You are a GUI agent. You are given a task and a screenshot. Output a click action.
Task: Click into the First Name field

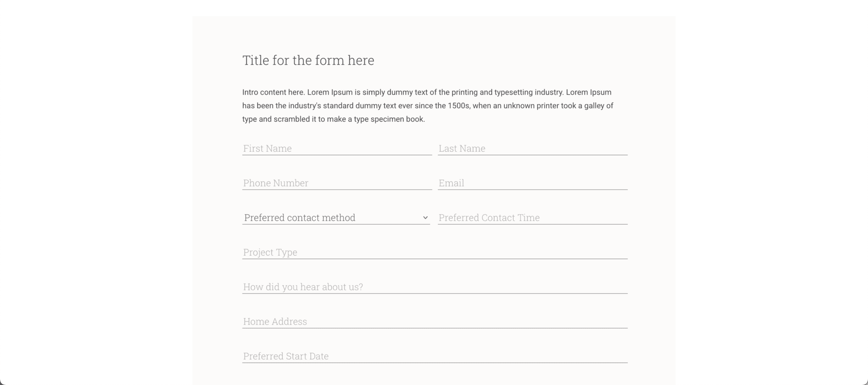pyautogui.click(x=337, y=148)
